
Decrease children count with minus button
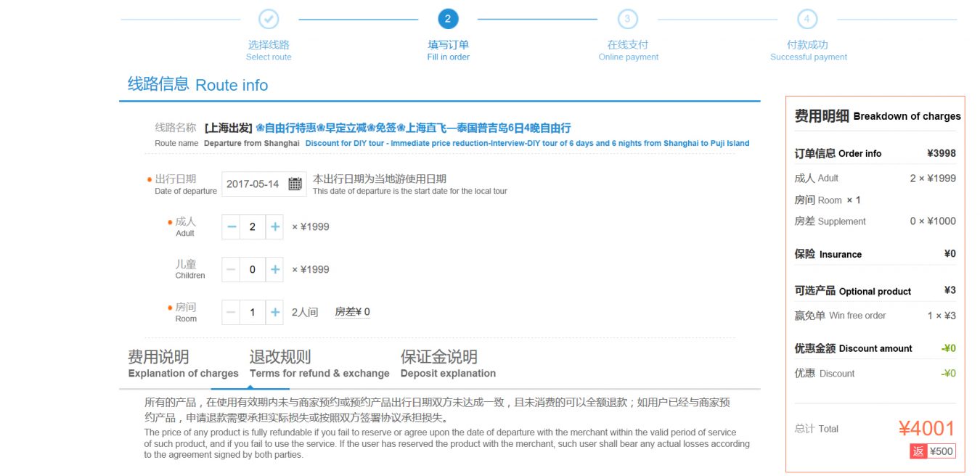[x=232, y=270]
